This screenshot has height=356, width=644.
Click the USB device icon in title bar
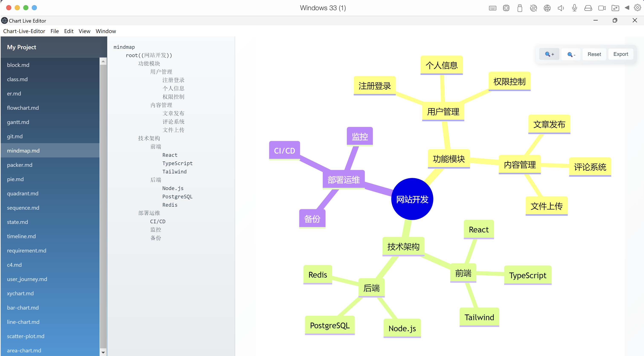(520, 8)
